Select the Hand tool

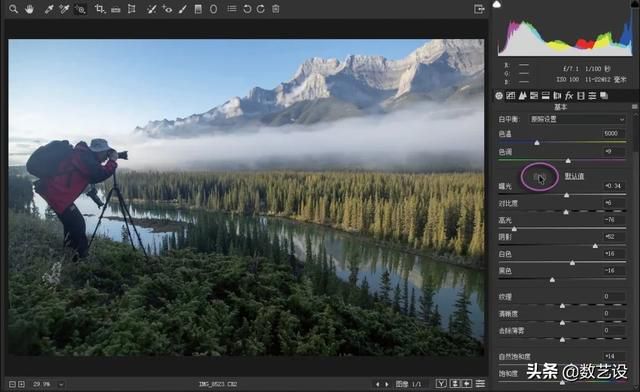29,9
